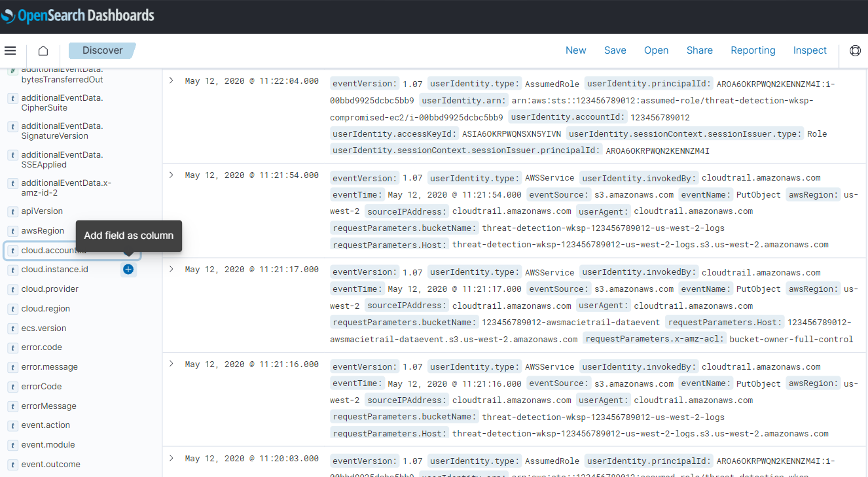This screenshot has width=868, height=477.
Task: Open the Reporting menu
Action: pos(753,50)
